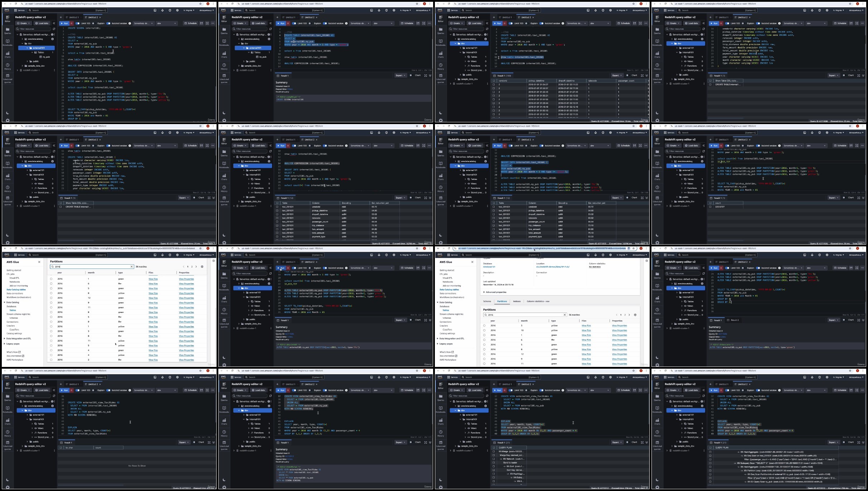Image resolution: width=868 pixels, height=491 pixels.
Task: Click fullscreen results icon above pickup_datetime table
Action: (642, 75)
